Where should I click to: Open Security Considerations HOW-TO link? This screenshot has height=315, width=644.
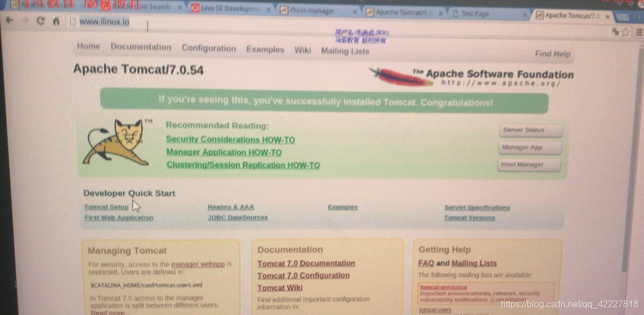pyautogui.click(x=231, y=139)
